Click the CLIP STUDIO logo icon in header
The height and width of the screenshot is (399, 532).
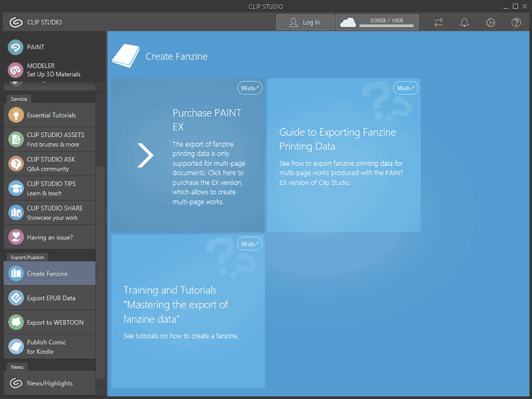(16, 23)
